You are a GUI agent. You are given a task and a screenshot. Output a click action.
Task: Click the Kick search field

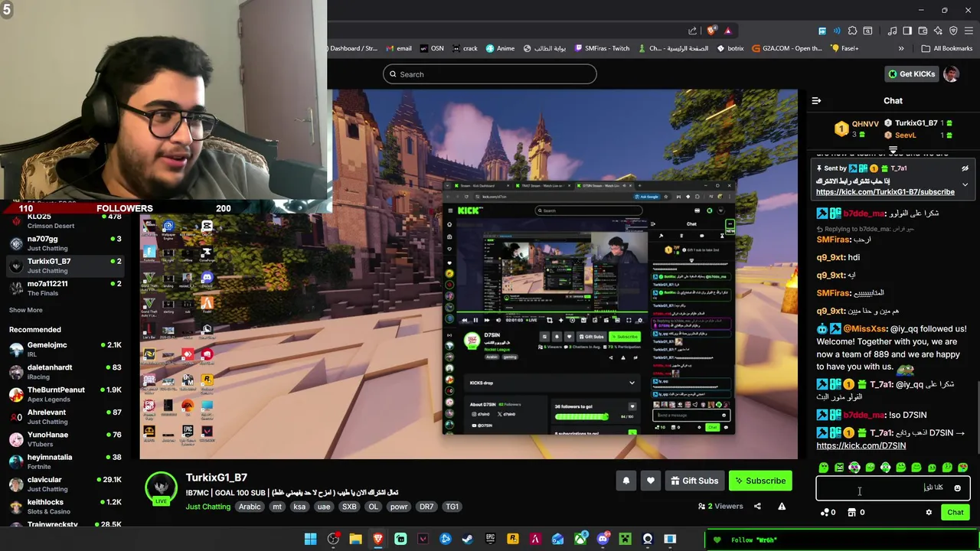490,74
